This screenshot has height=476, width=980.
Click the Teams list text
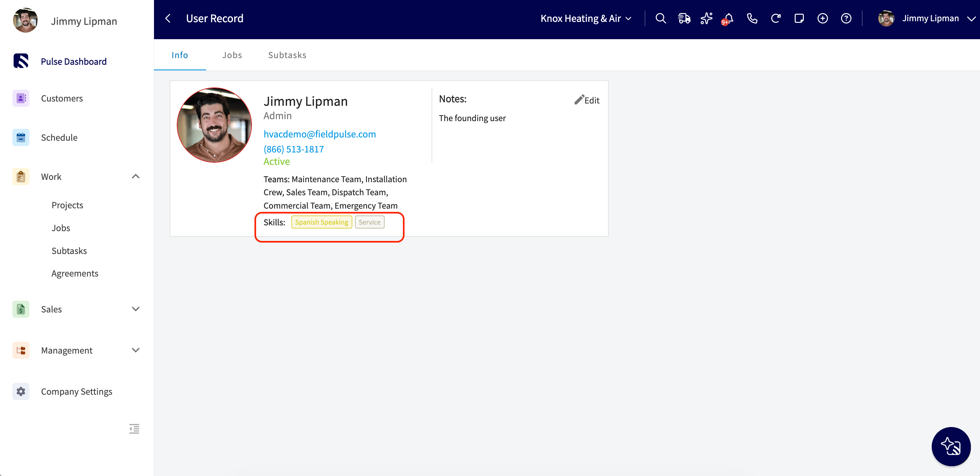335,192
